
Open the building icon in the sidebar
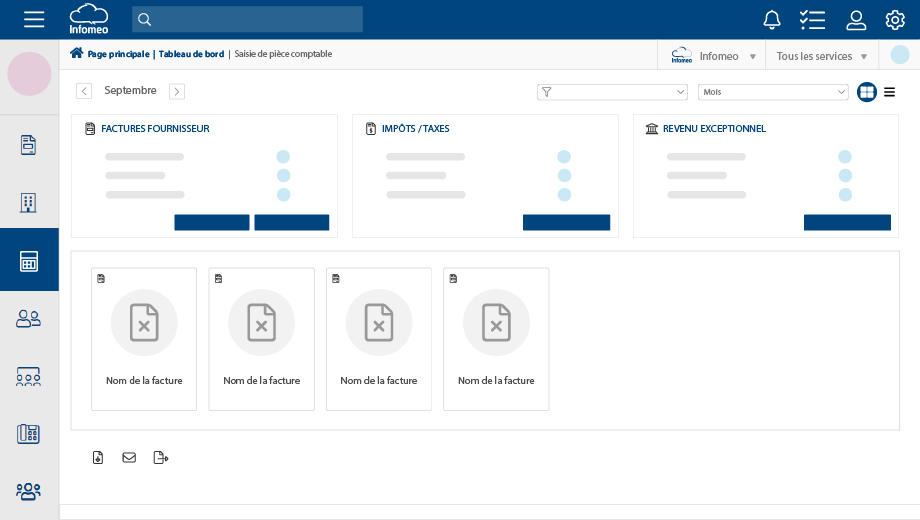click(29, 203)
